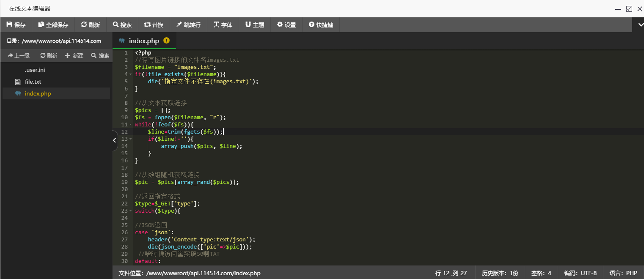Click the toolbar 刷新 refresh icon
The width and height of the screenshot is (644, 279).
pos(84,25)
